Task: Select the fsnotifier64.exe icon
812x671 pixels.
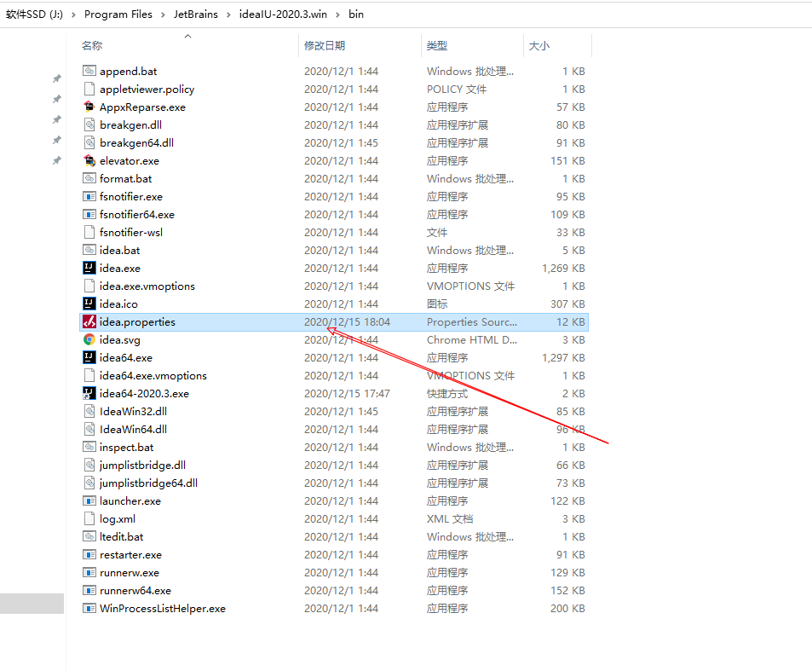Action: click(x=90, y=214)
